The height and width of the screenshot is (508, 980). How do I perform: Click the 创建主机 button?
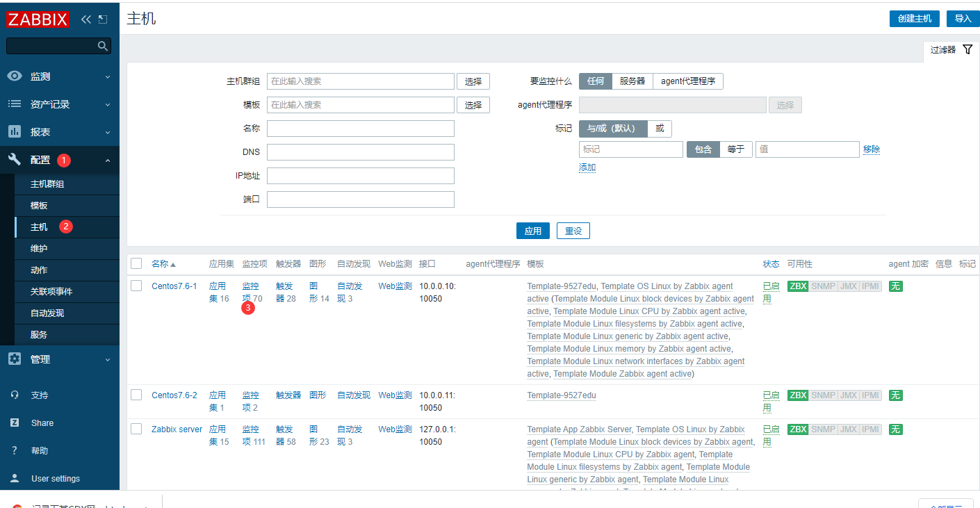click(x=915, y=19)
